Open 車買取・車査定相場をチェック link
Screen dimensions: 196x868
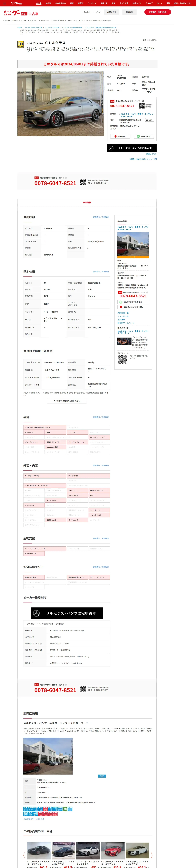pyautogui.click(x=143, y=159)
